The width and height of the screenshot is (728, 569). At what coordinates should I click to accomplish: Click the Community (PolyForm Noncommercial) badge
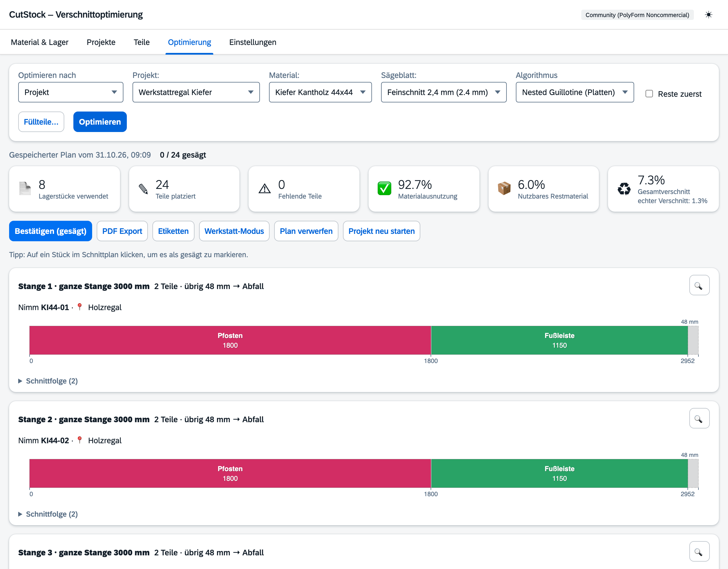637,15
